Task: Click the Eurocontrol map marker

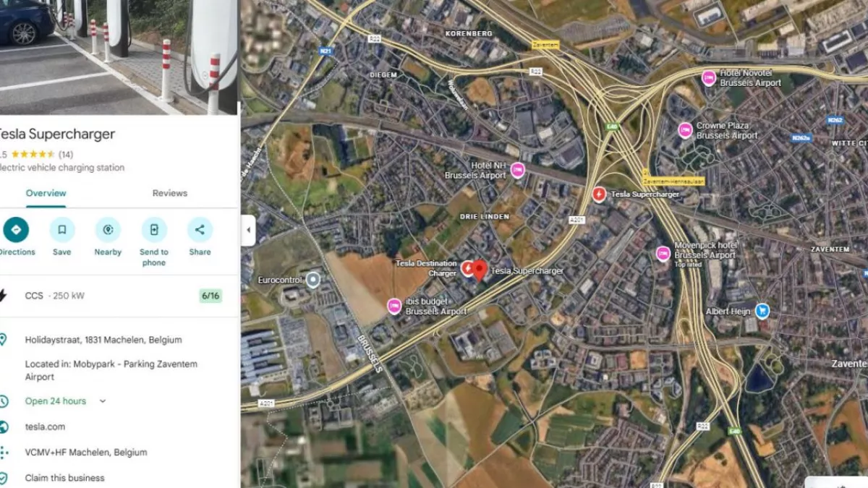Action: 313,280
